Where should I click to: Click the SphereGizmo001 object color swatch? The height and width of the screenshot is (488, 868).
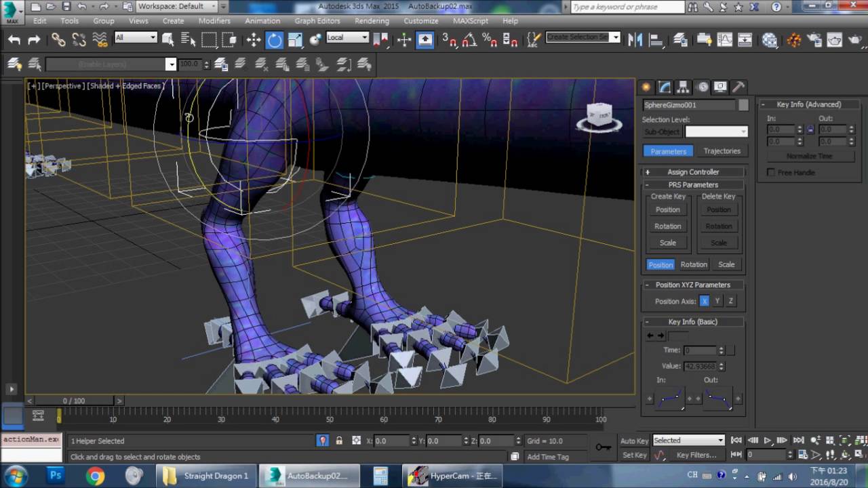tap(744, 105)
